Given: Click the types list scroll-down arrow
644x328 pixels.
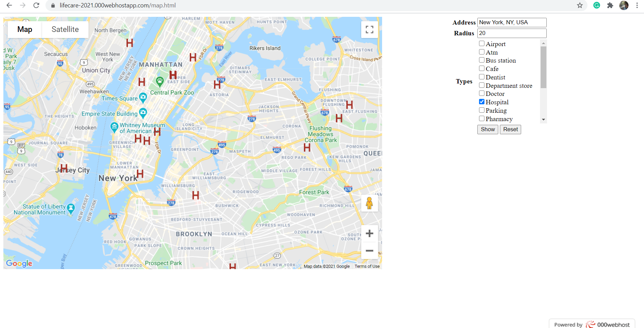Looking at the screenshot, I should click(543, 120).
